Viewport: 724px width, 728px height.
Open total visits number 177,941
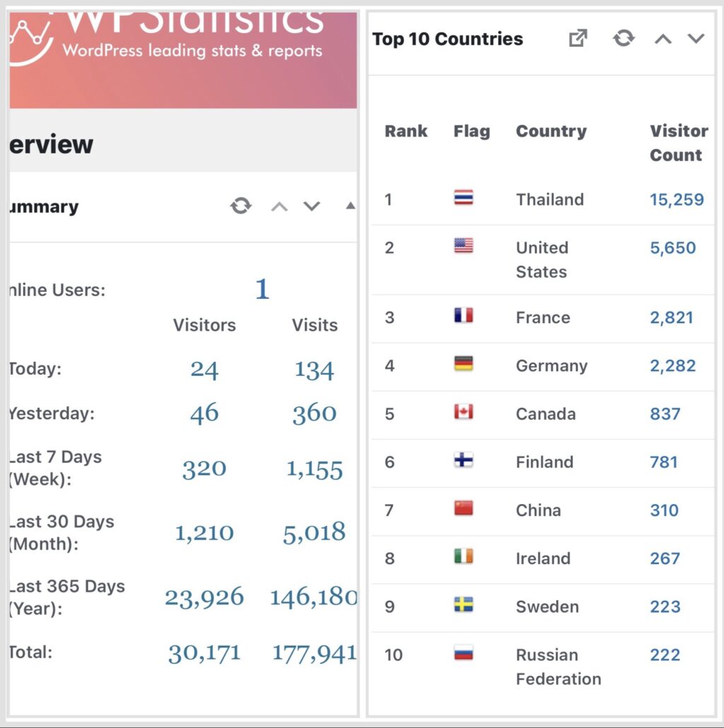(x=314, y=653)
